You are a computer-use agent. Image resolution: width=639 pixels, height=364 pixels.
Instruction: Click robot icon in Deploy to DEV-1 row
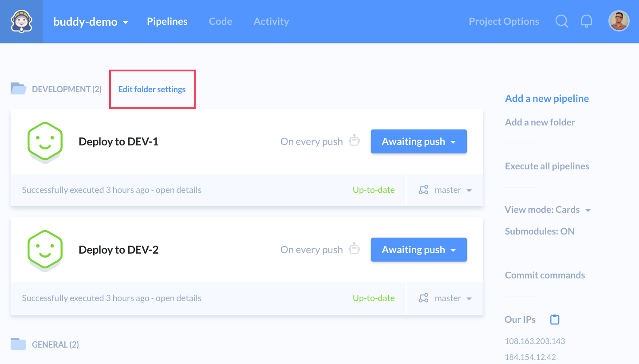(x=354, y=141)
